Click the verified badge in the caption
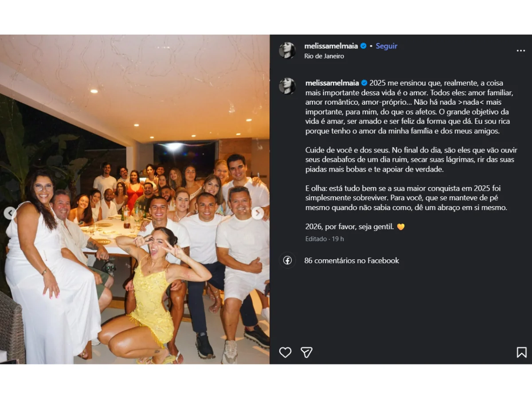This screenshot has width=532, height=399. point(364,83)
